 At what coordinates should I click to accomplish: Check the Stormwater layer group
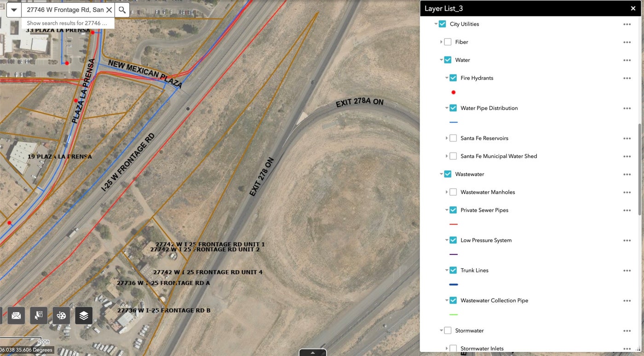tap(448, 330)
